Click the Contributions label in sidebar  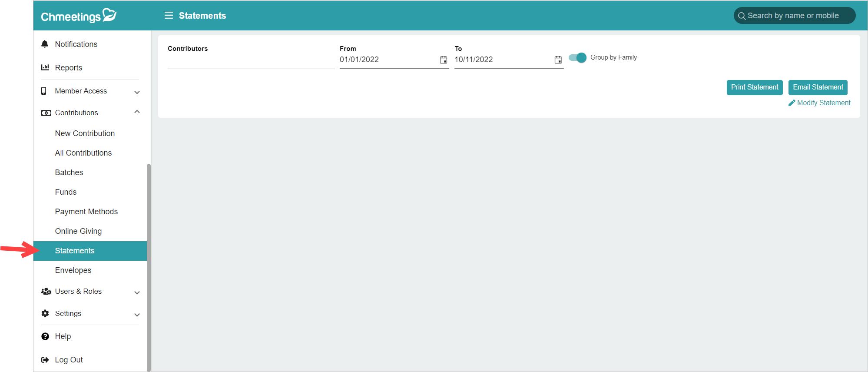click(x=76, y=113)
